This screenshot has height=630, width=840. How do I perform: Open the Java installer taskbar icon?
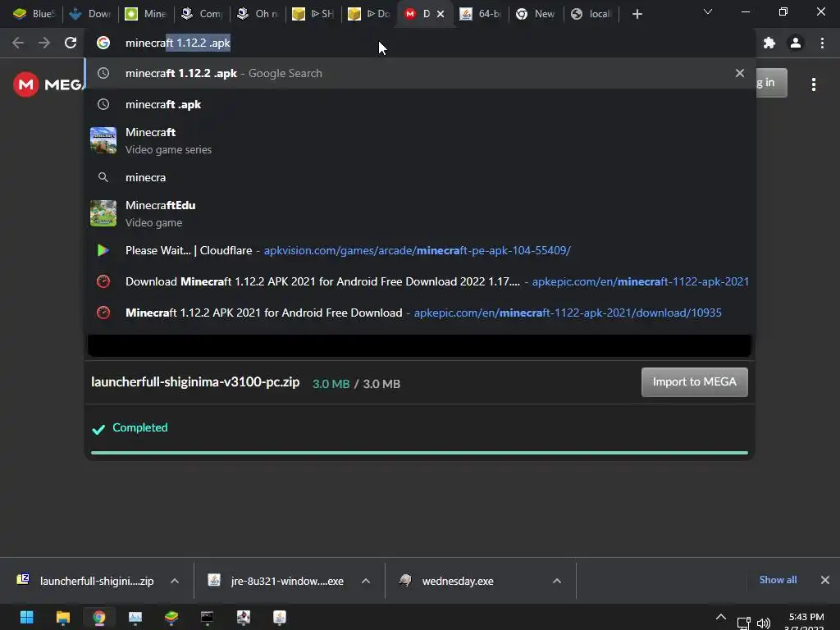280,617
